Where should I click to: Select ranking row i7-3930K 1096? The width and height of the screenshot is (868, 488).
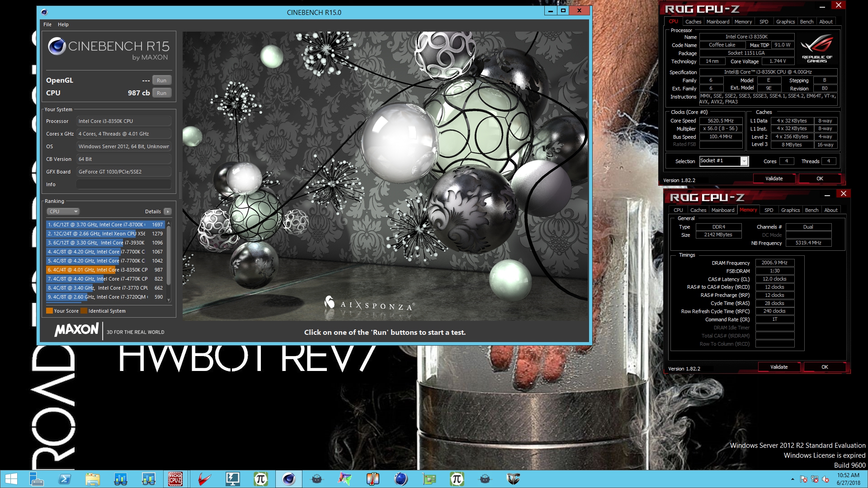(105, 243)
